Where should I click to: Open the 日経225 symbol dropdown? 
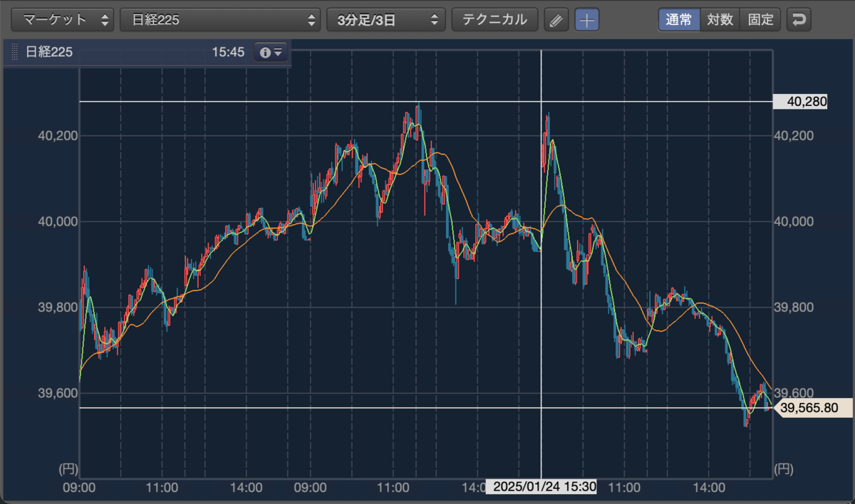pyautogui.click(x=221, y=20)
